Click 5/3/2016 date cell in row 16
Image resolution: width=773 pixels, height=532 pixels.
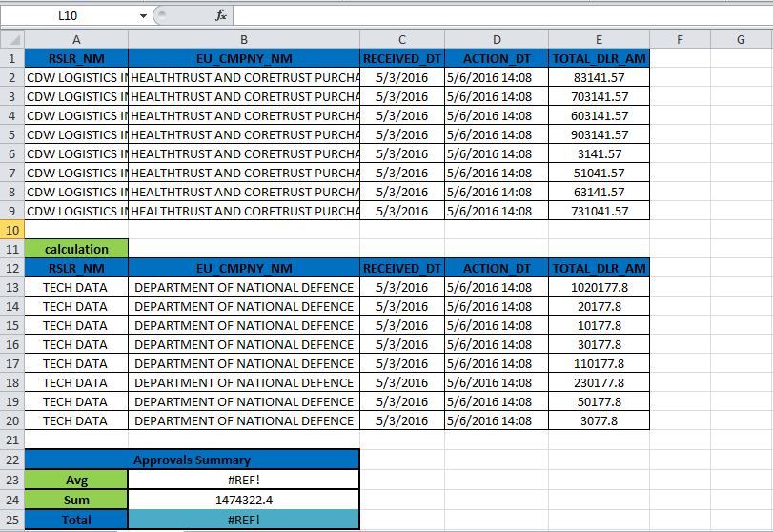(402, 344)
